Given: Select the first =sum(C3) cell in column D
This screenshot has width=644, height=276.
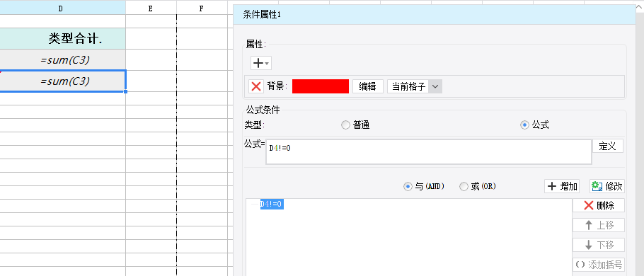Looking at the screenshot, I should click(62, 60).
